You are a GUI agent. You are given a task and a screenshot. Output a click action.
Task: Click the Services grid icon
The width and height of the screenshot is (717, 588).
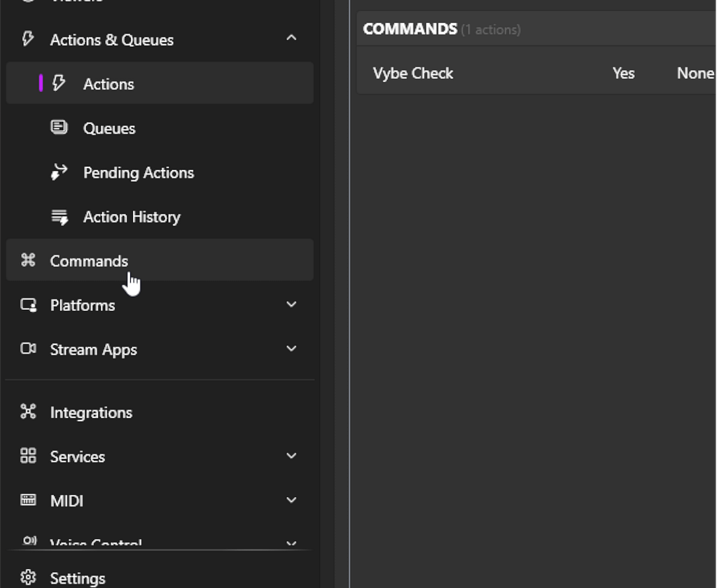coord(28,456)
